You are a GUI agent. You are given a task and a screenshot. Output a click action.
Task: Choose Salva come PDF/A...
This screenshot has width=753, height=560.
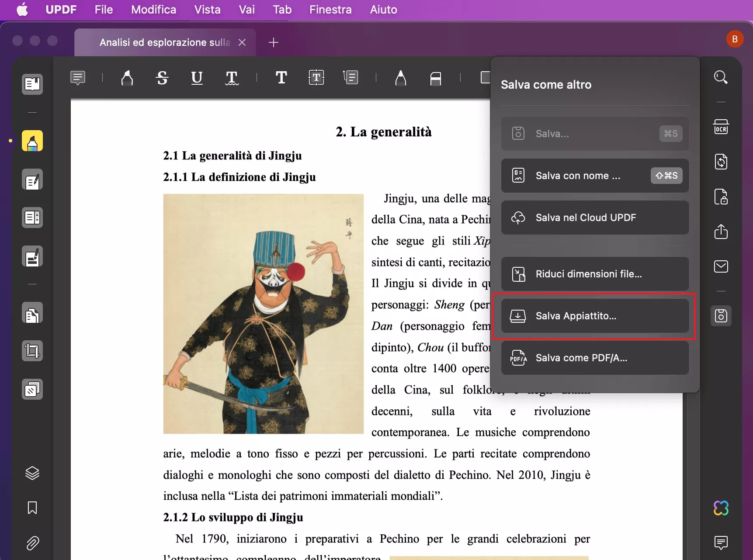[x=595, y=358]
